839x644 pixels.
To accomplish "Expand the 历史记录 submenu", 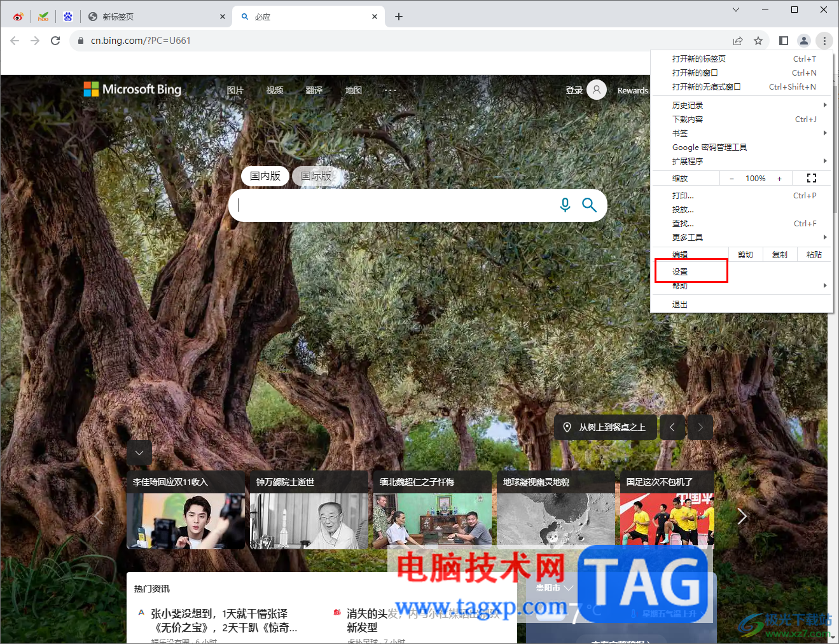I will 688,105.
